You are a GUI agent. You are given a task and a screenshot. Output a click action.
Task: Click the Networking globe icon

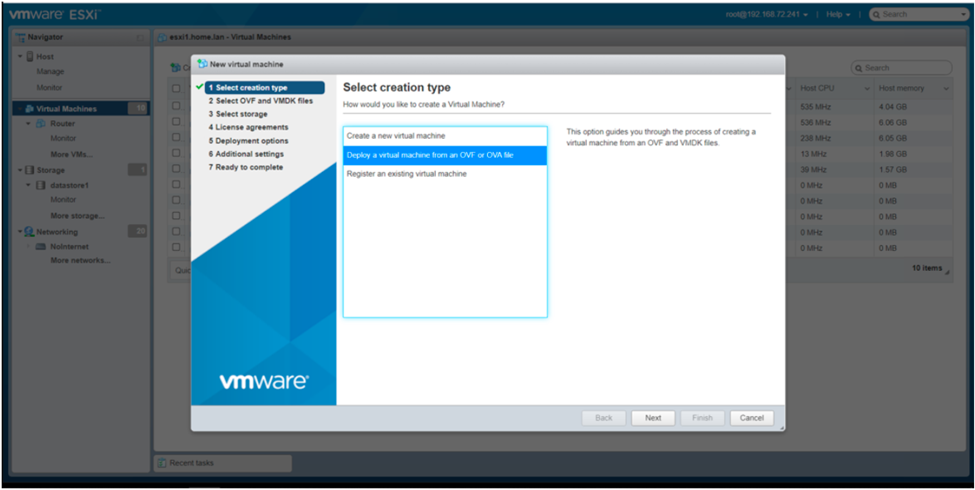coord(29,232)
